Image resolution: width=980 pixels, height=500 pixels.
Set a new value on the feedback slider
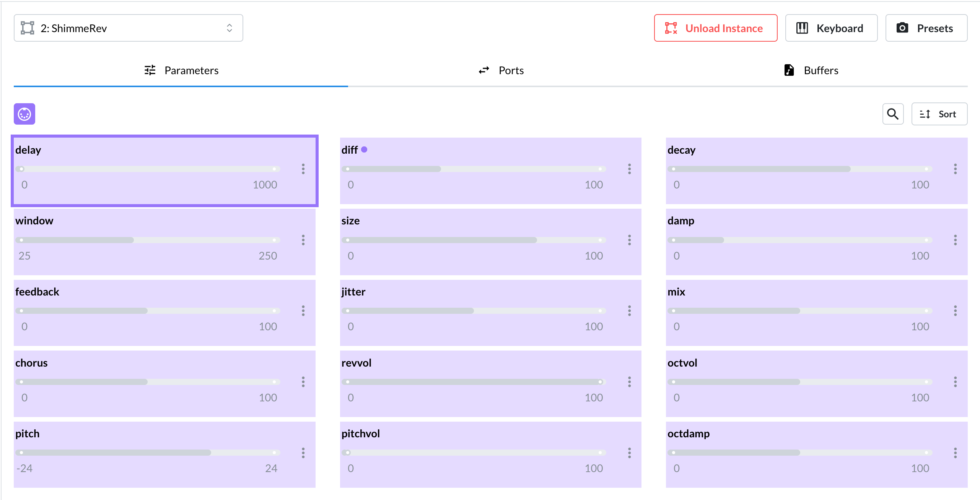[147, 311]
